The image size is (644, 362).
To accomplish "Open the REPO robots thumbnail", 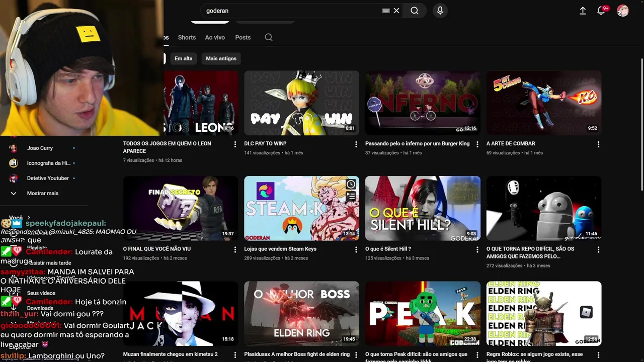I will click(544, 208).
